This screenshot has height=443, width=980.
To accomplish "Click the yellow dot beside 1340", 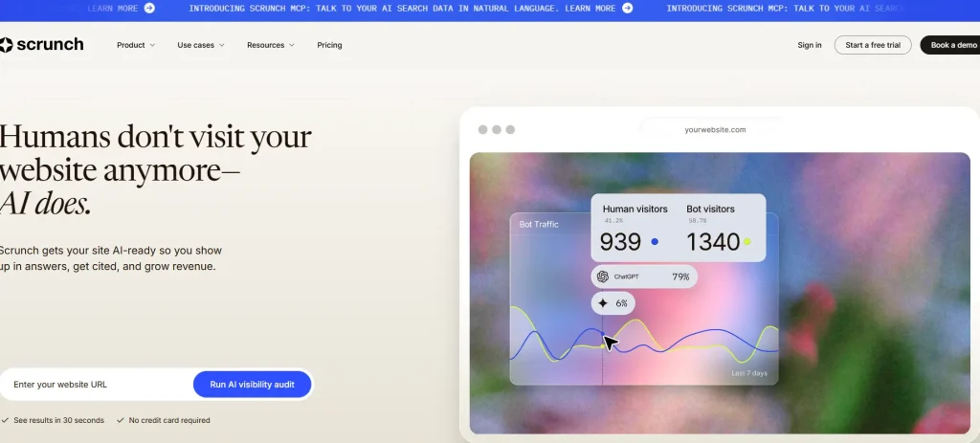I will click(746, 241).
